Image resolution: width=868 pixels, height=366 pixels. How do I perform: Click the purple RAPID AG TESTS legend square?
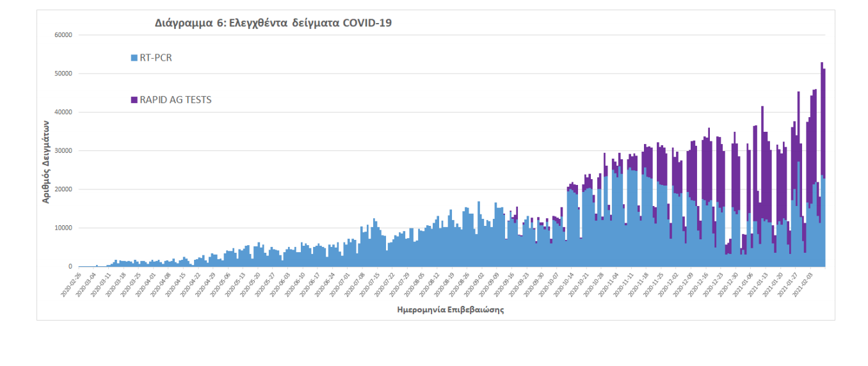tap(134, 100)
